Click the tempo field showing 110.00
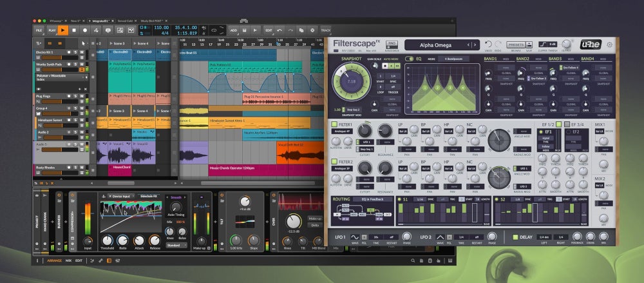 162,27
